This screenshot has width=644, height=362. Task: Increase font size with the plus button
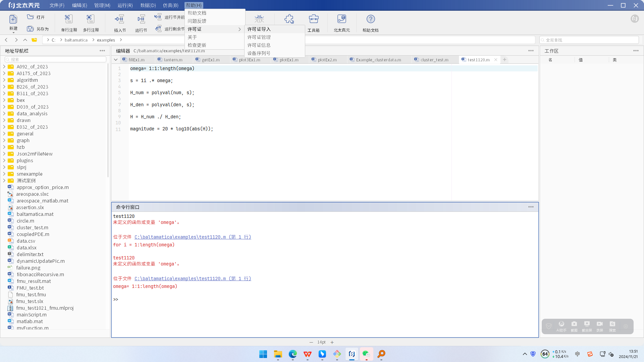click(332, 342)
